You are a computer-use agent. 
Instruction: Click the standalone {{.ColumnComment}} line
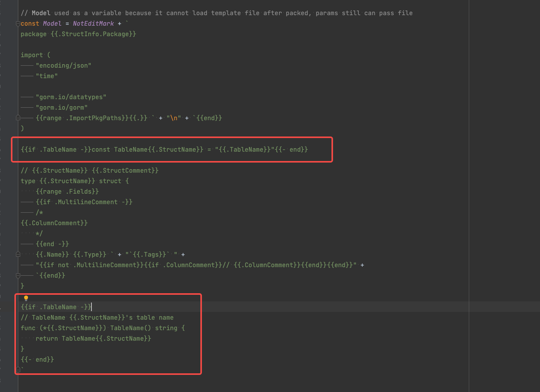[x=54, y=223]
